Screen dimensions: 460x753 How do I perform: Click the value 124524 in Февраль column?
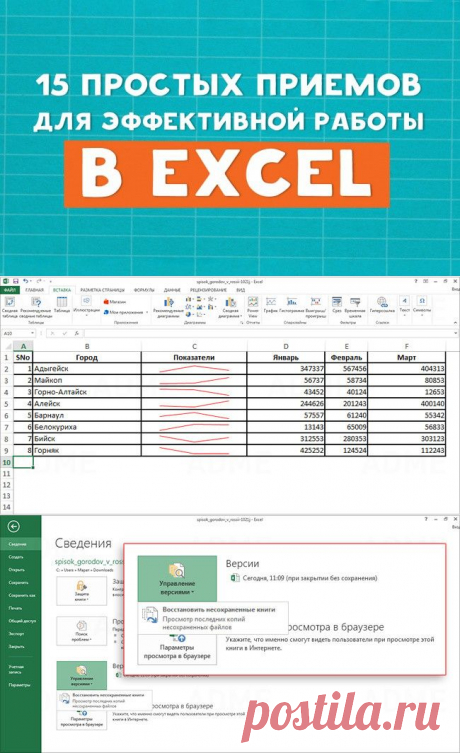click(346, 450)
